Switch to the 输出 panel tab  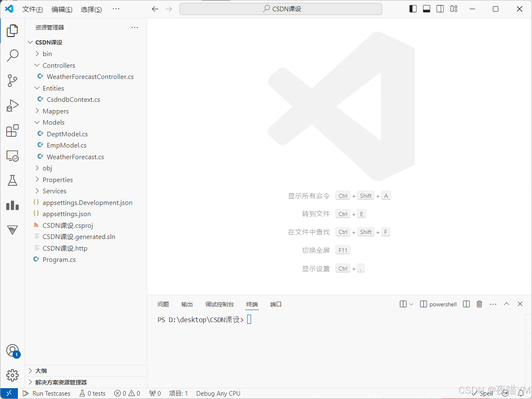(187, 304)
